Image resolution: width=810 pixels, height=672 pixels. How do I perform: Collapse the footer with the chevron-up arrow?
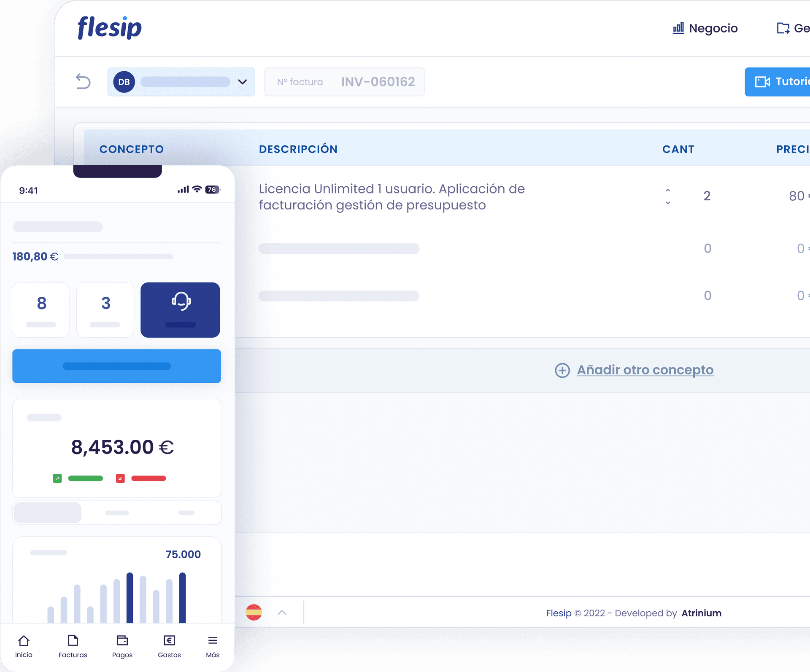282,613
